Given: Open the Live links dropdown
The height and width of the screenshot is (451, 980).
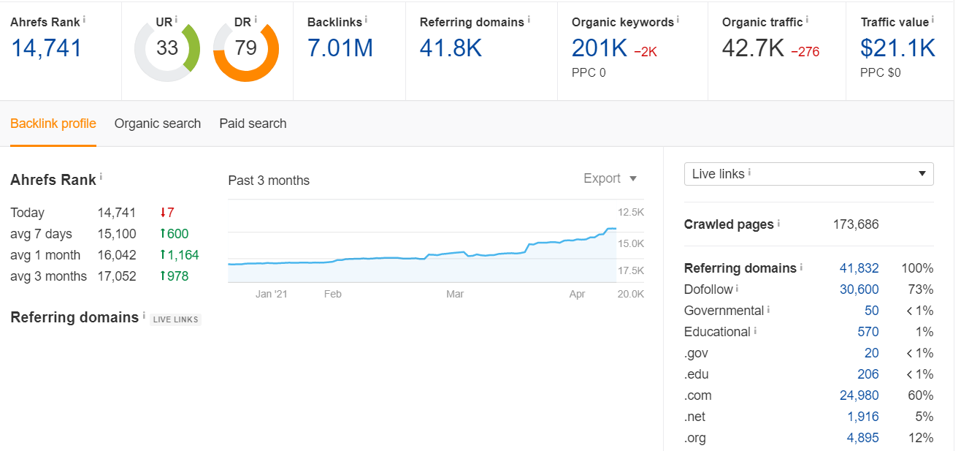Looking at the screenshot, I should pos(808,174).
